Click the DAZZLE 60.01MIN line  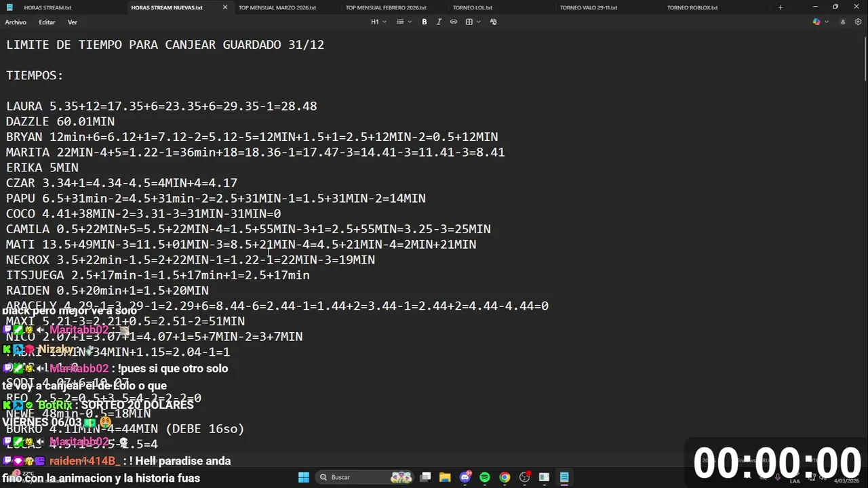click(60, 122)
